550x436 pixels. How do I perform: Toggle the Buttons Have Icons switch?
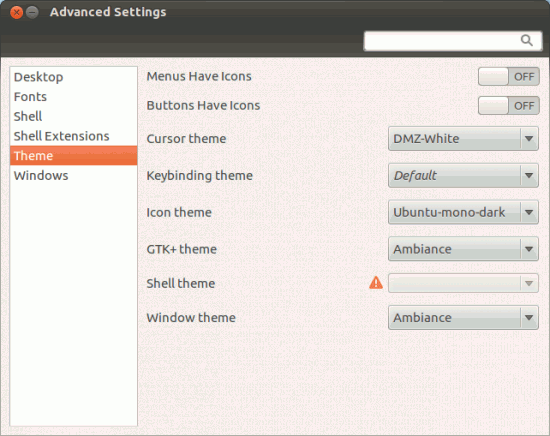[x=509, y=106]
